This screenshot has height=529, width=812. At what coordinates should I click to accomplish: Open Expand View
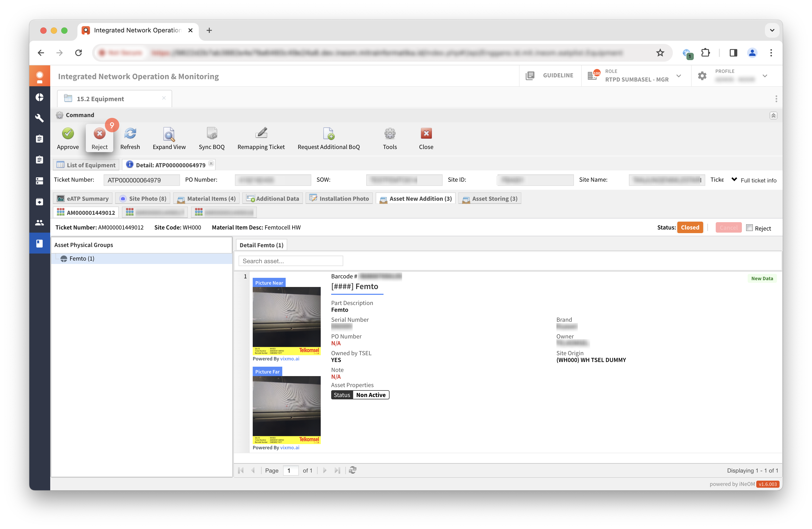[x=169, y=138]
